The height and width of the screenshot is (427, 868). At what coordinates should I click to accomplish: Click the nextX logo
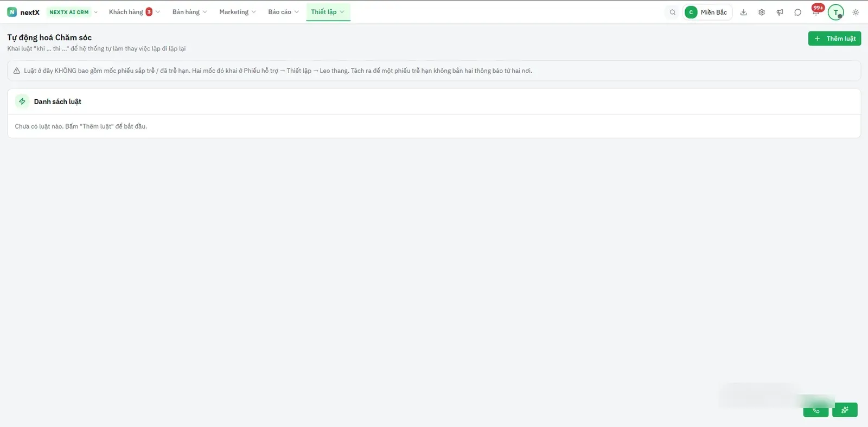coord(23,12)
